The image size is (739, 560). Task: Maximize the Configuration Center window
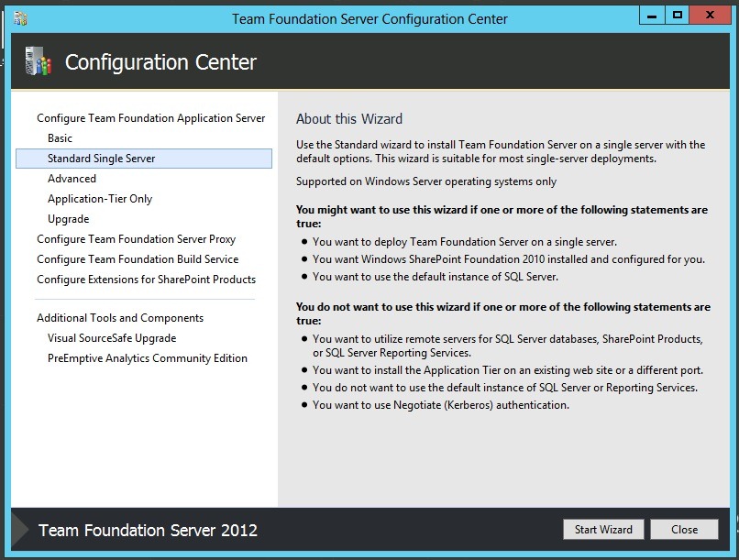click(x=677, y=16)
